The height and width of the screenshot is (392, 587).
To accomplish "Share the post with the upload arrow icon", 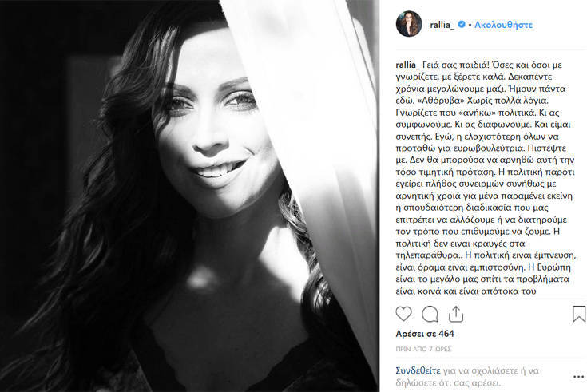I will (456, 314).
